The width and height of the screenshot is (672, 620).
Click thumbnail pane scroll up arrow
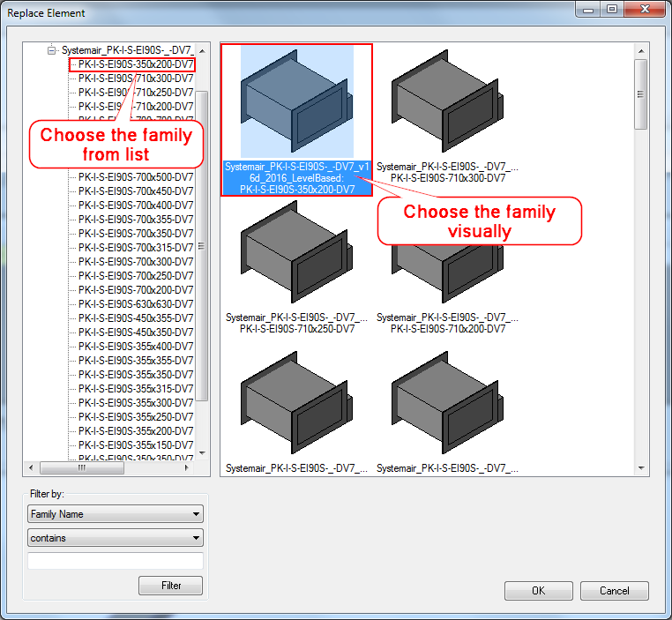[641, 51]
